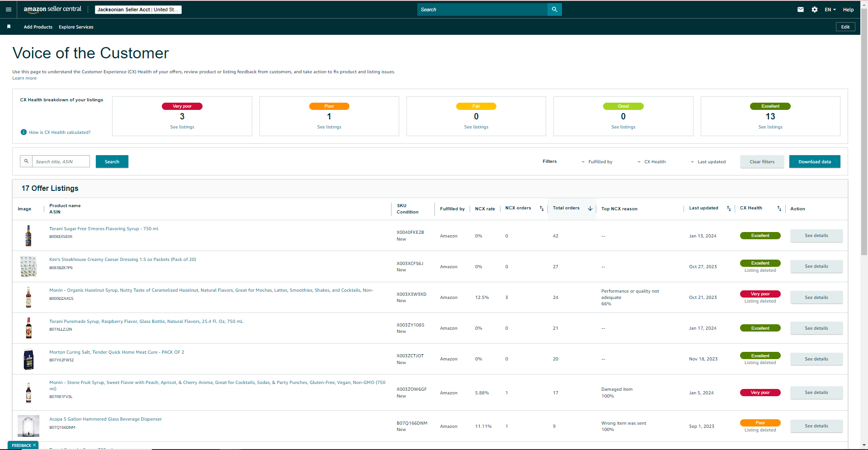Click the bookmark flag icon
Viewport: 868px width, 450px height.
pos(9,27)
